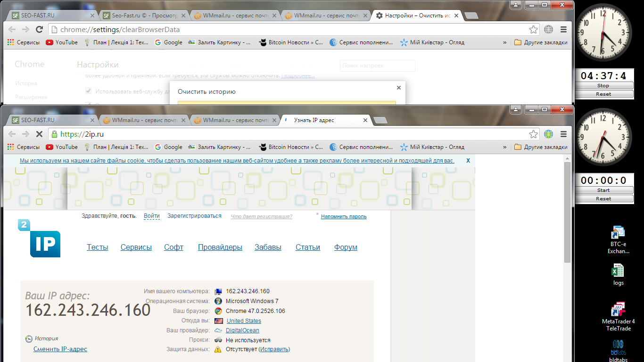This screenshot has height=362, width=644.
Task: Click globe extension icon in lower window
Action: 548,134
